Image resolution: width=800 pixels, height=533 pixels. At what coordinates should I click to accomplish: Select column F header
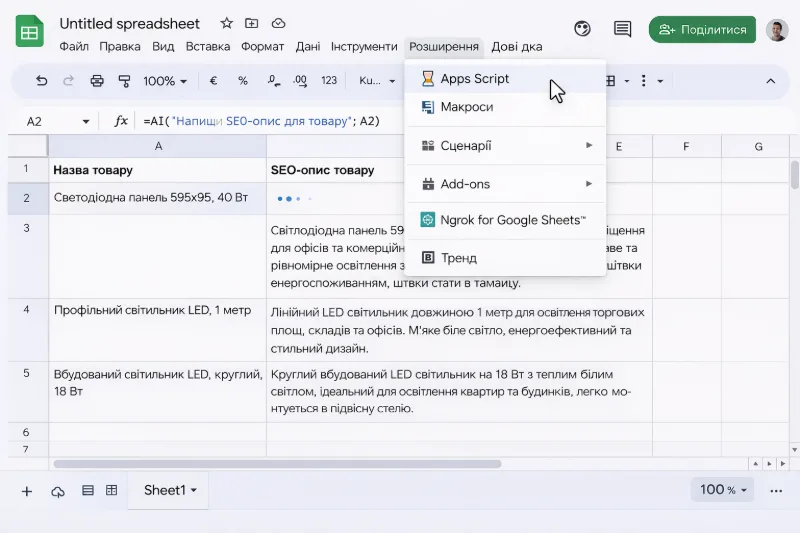pyautogui.click(x=686, y=146)
